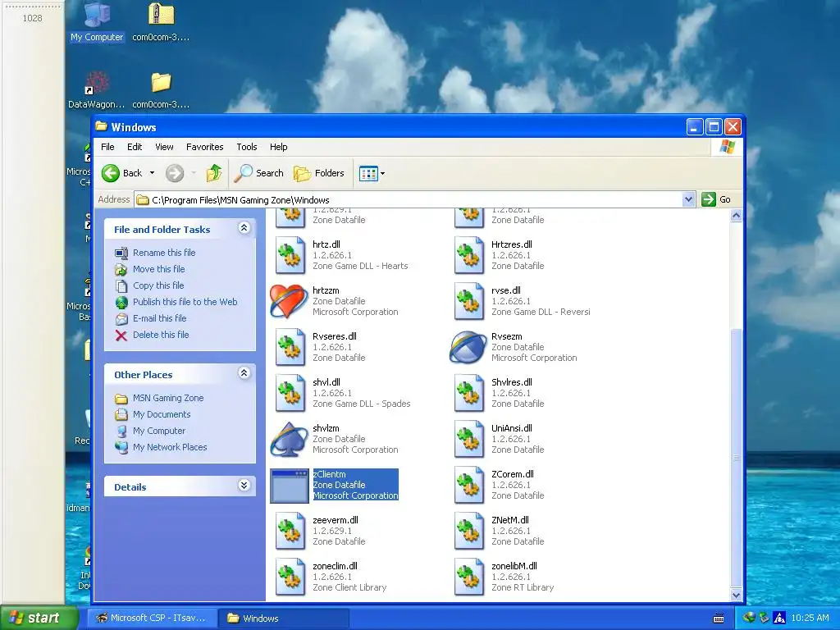Click the com0com folder desktop icon
The height and width of the screenshot is (630, 840).
[x=161, y=90]
